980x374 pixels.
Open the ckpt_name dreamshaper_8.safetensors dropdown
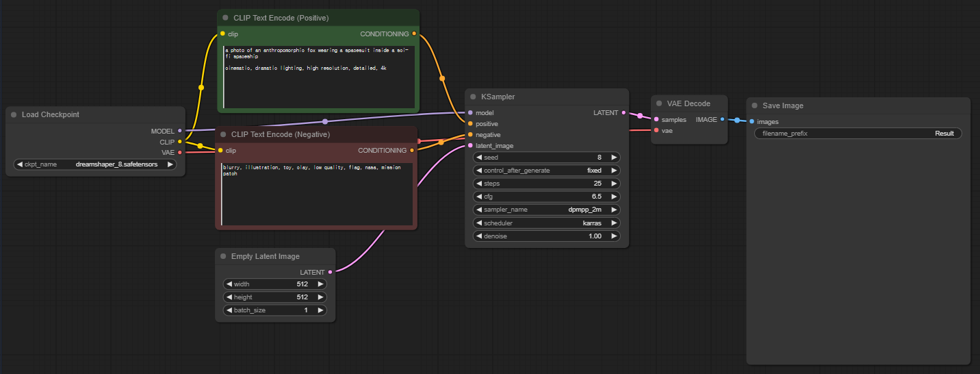click(x=95, y=164)
